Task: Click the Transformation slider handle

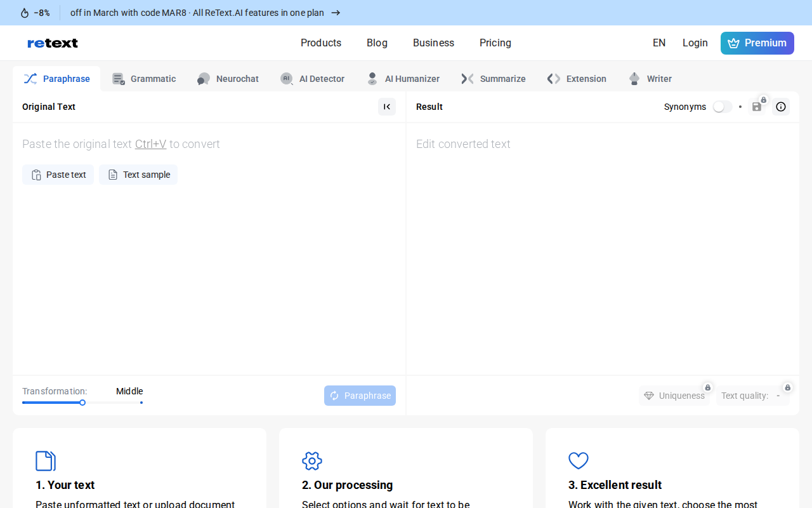Action: (x=82, y=403)
